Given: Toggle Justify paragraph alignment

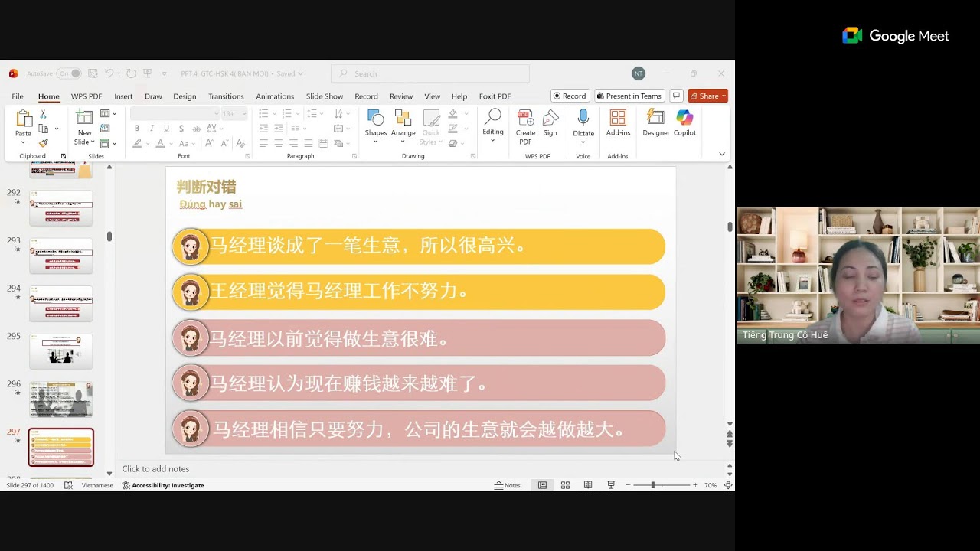Looking at the screenshot, I should (x=308, y=143).
